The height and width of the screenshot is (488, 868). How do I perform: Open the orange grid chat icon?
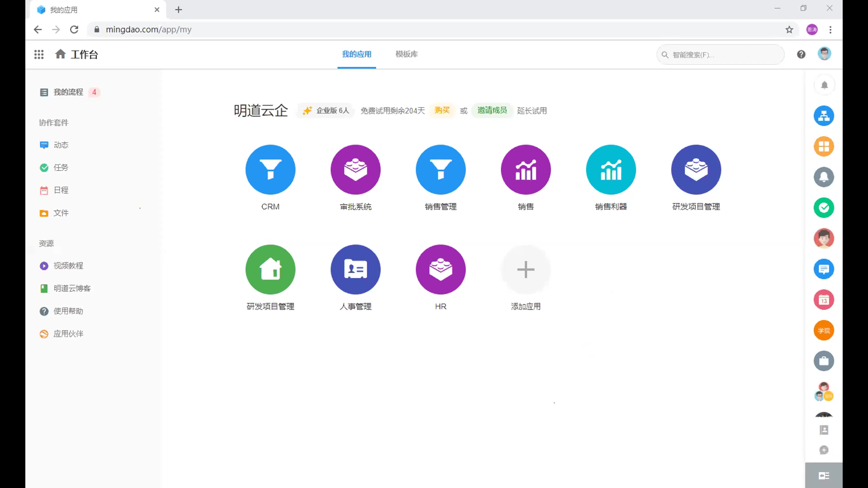[824, 146]
